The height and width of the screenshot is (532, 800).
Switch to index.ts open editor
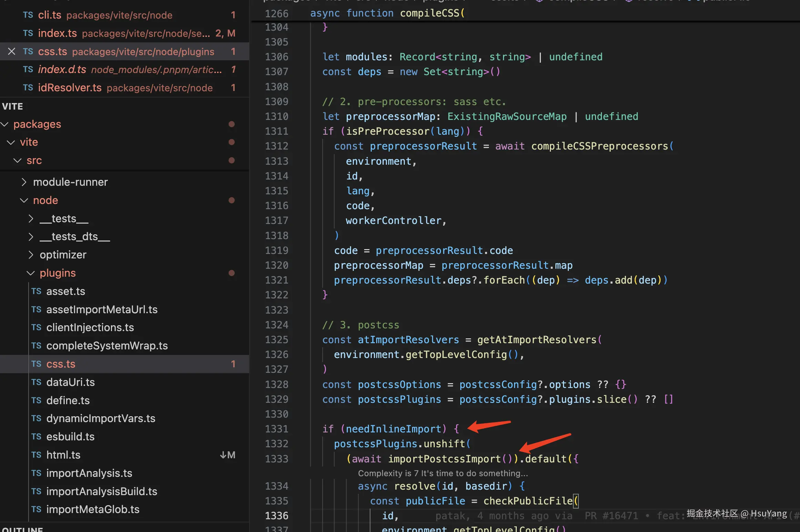(57, 33)
